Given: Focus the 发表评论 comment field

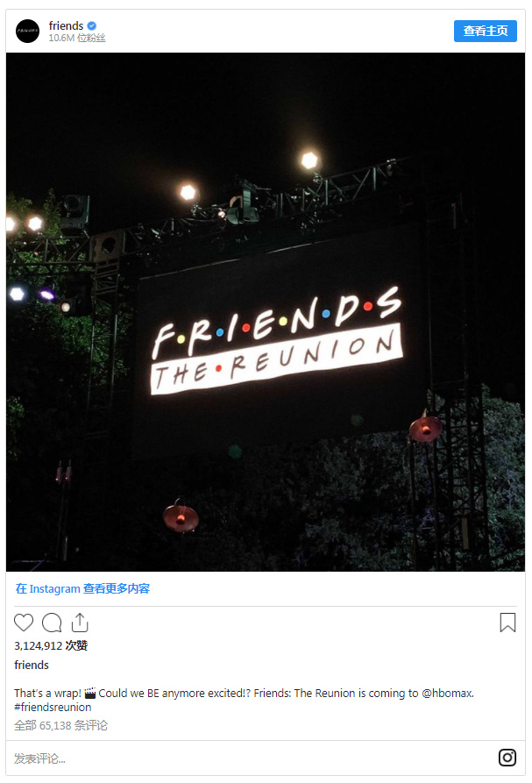Looking at the screenshot, I should point(250,758).
